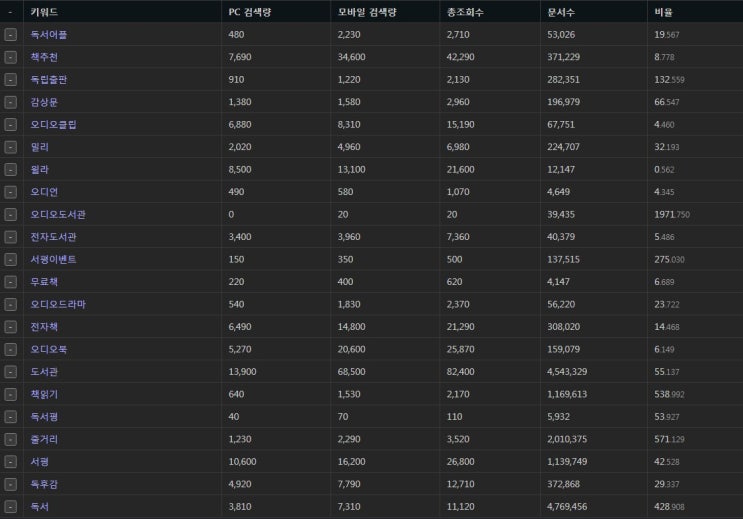Open the 무료책 keyword link

click(44, 282)
